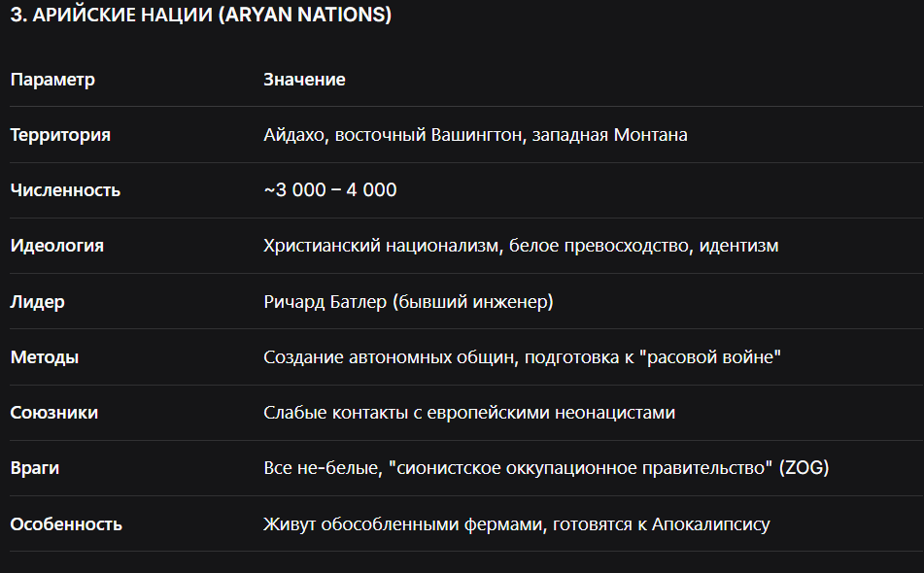
Task: Click the phrase "расовой войне" in Методы row
Action: click(710, 356)
